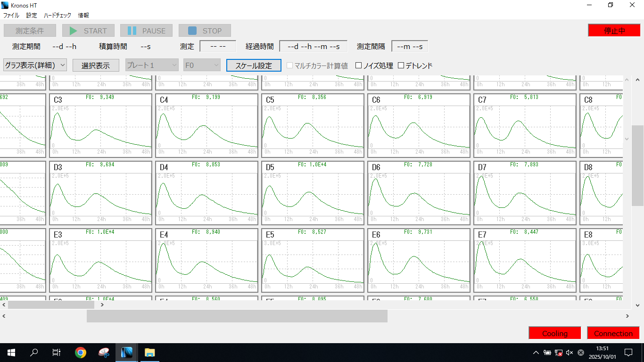Open the ファイル menu
This screenshot has height=362, width=644.
pyautogui.click(x=11, y=15)
